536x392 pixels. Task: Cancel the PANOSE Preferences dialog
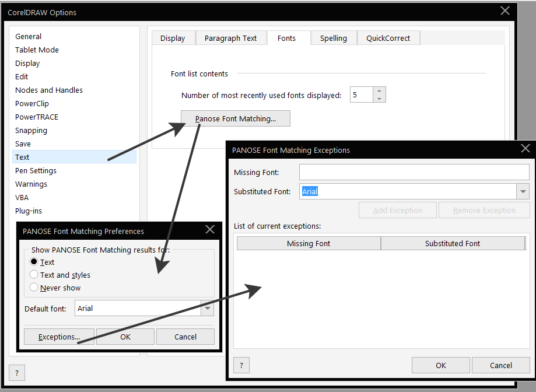coord(185,337)
